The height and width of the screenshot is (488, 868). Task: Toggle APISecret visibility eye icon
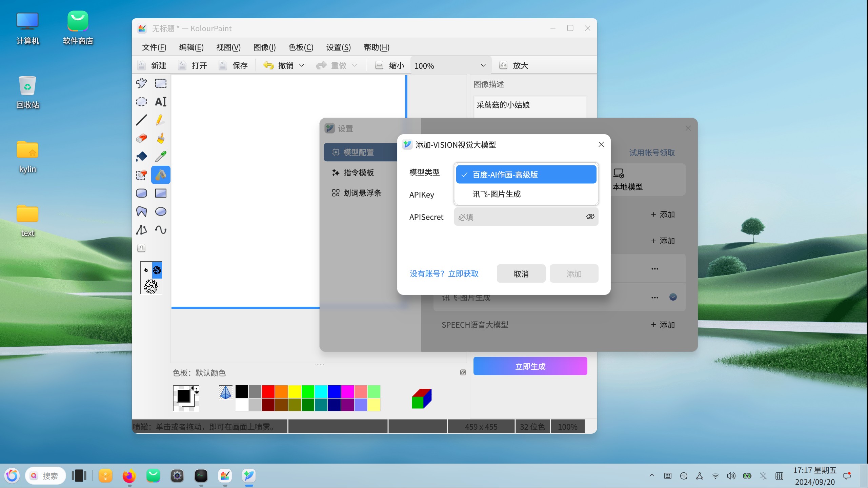click(590, 217)
